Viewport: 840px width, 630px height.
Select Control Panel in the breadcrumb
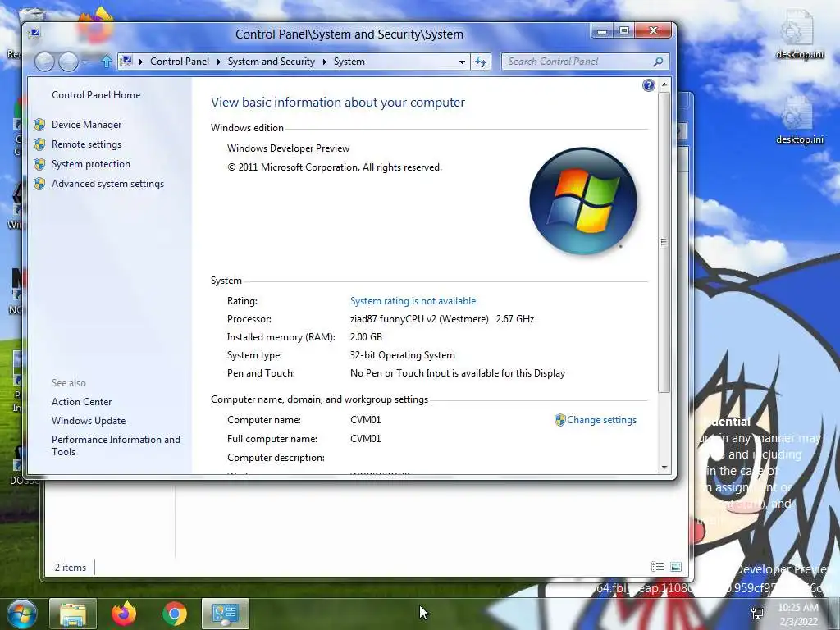pos(180,61)
